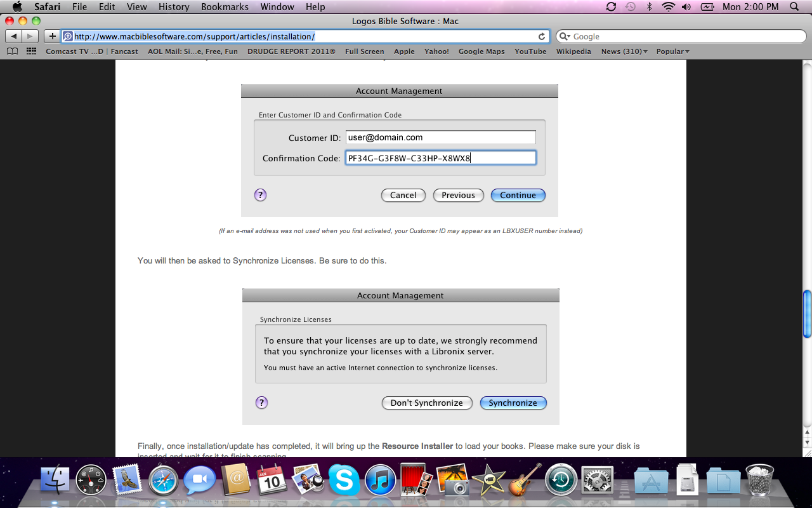Open the Wi-Fi status menu
The image size is (812, 508).
668,7
